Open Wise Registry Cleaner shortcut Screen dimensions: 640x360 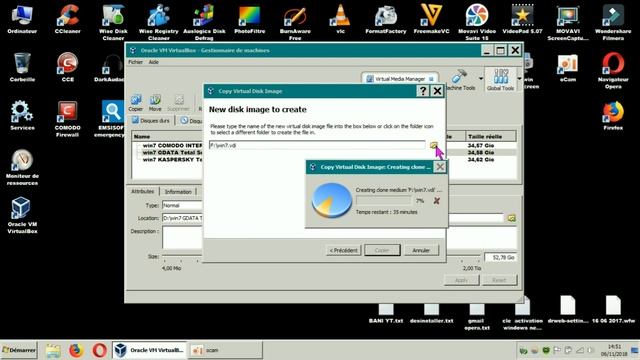(159, 22)
